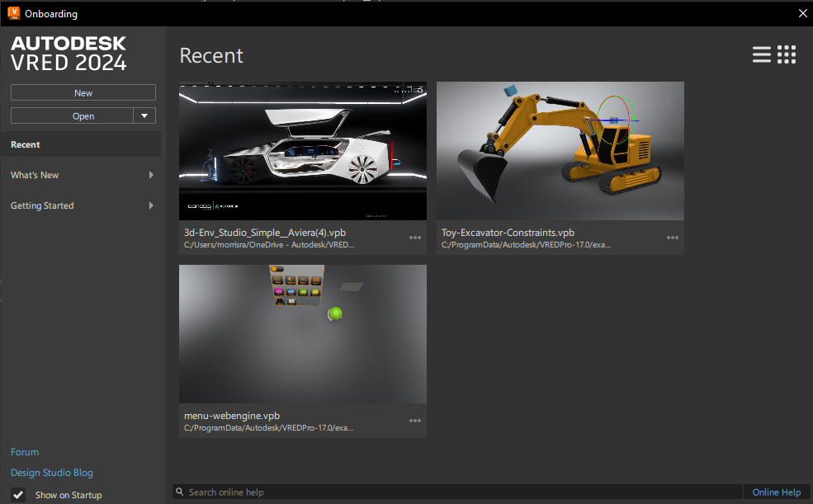Image resolution: width=813 pixels, height=504 pixels.
Task: Close the Onboarding window
Action: [802, 13]
